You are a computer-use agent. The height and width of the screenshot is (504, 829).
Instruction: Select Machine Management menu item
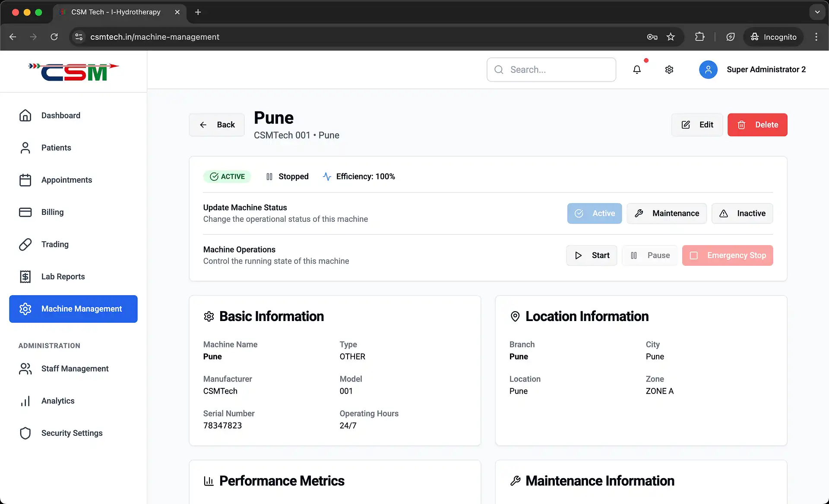[x=73, y=309]
